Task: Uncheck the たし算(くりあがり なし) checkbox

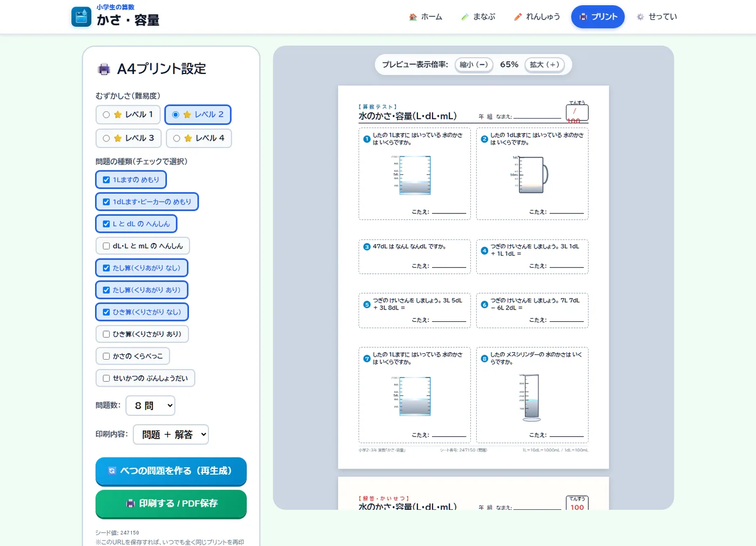Action: tap(106, 268)
